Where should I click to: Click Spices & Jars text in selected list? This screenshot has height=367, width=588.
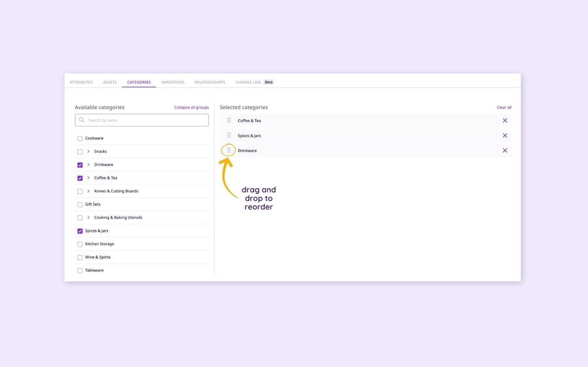250,136
